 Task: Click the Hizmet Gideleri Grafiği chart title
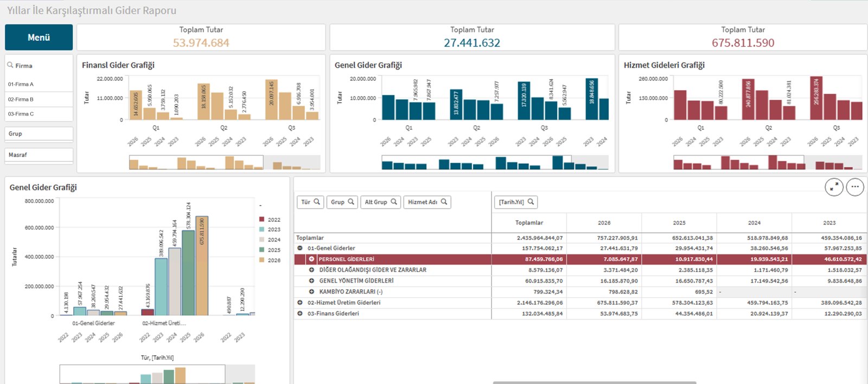pos(664,65)
